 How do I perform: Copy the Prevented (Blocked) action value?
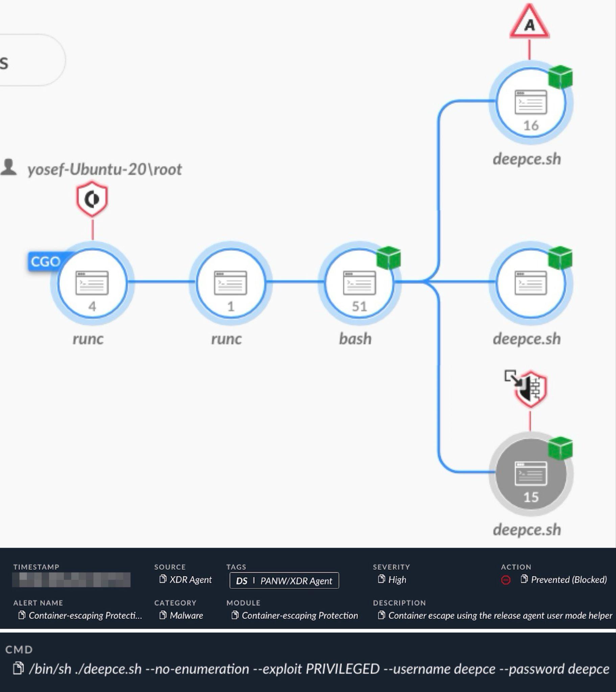(524, 579)
